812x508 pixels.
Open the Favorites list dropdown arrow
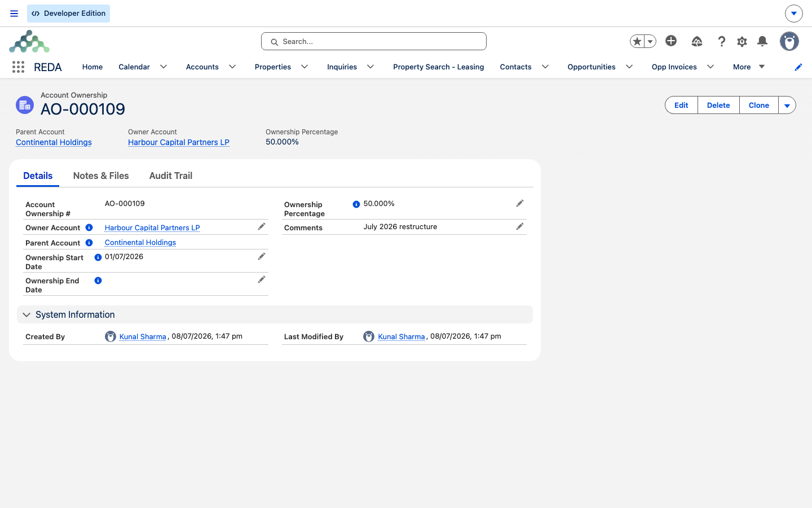[x=650, y=41]
